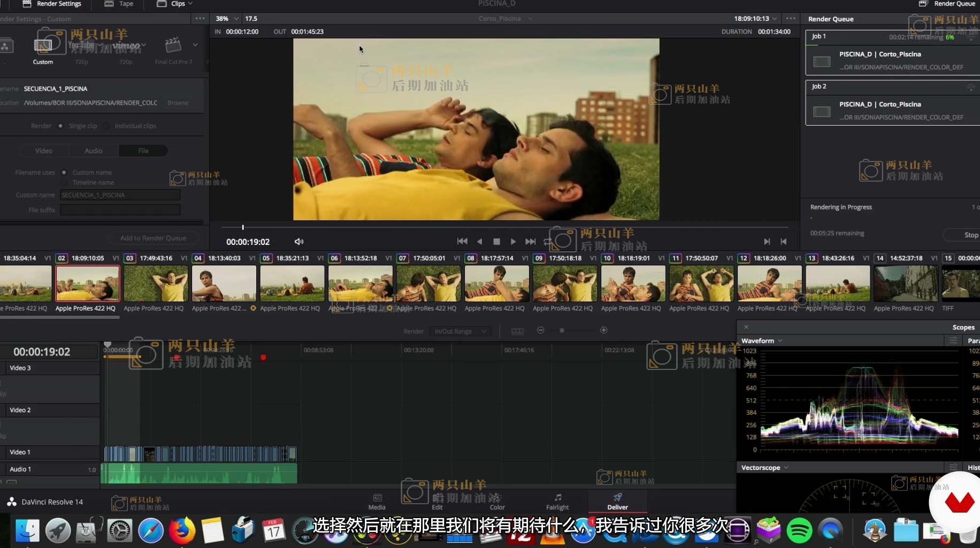
Task: Switch to the Video settings tab
Action: [44, 151]
